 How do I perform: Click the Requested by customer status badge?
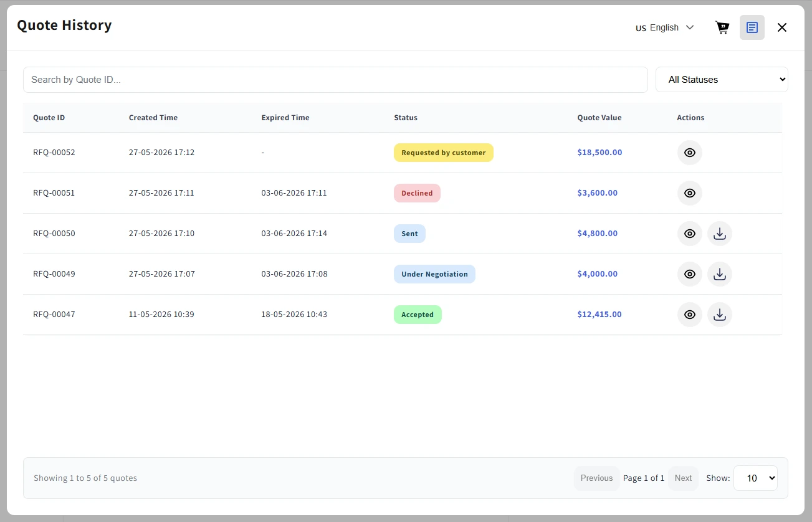pos(444,153)
